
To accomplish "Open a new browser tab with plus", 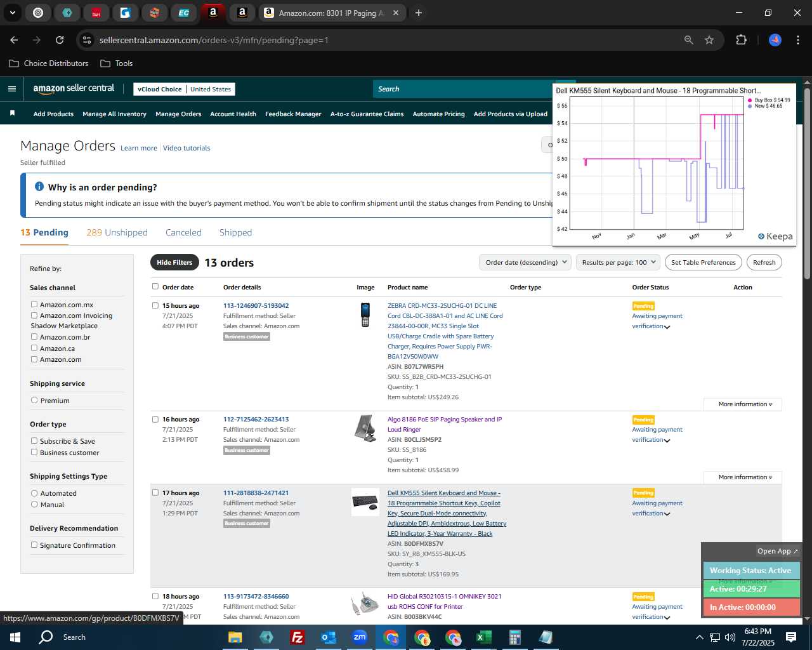I will 419,13.
